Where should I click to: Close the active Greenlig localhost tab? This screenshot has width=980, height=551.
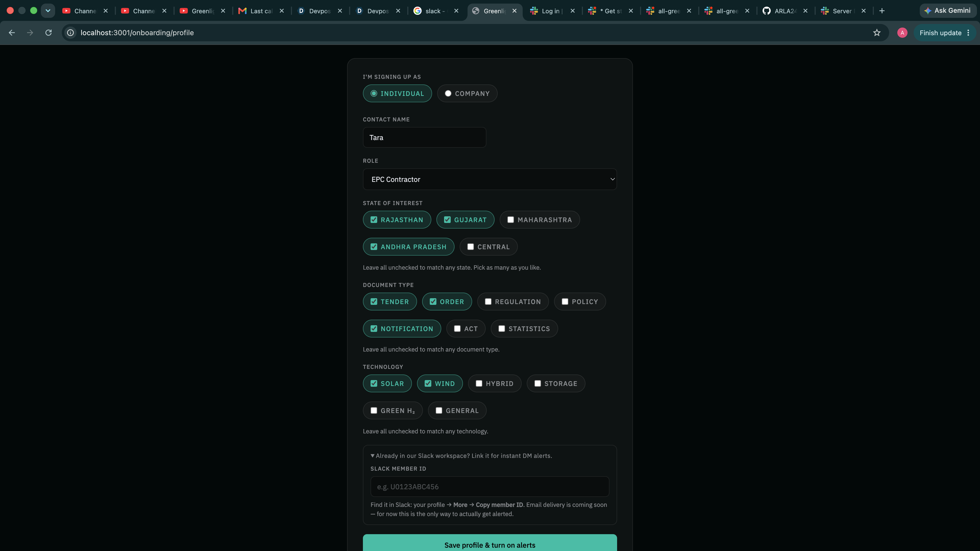[515, 11]
